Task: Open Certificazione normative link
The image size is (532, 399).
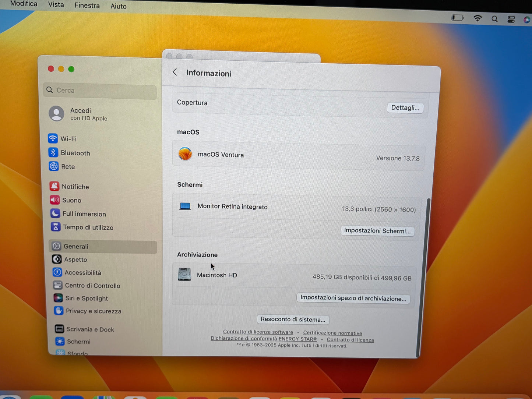Action: pos(332,333)
